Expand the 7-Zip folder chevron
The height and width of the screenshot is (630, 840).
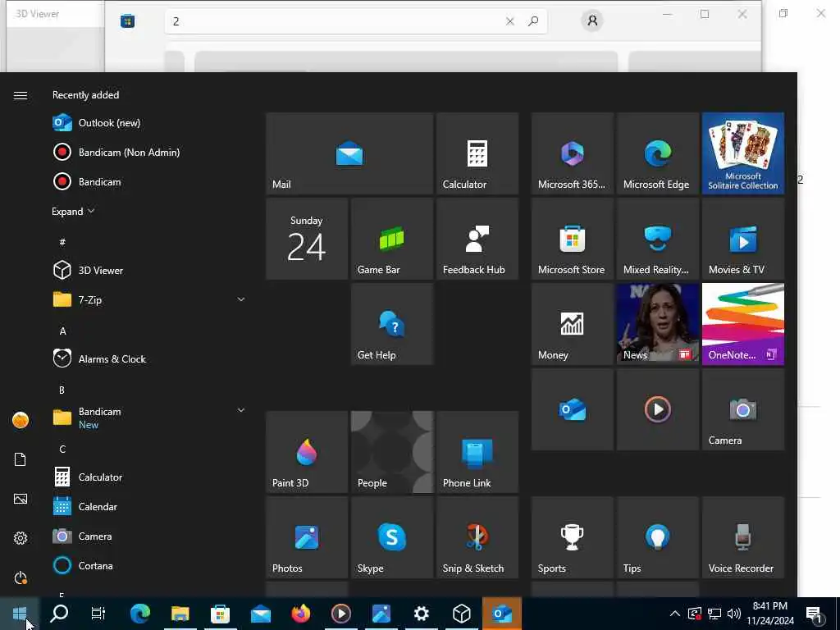click(x=241, y=299)
